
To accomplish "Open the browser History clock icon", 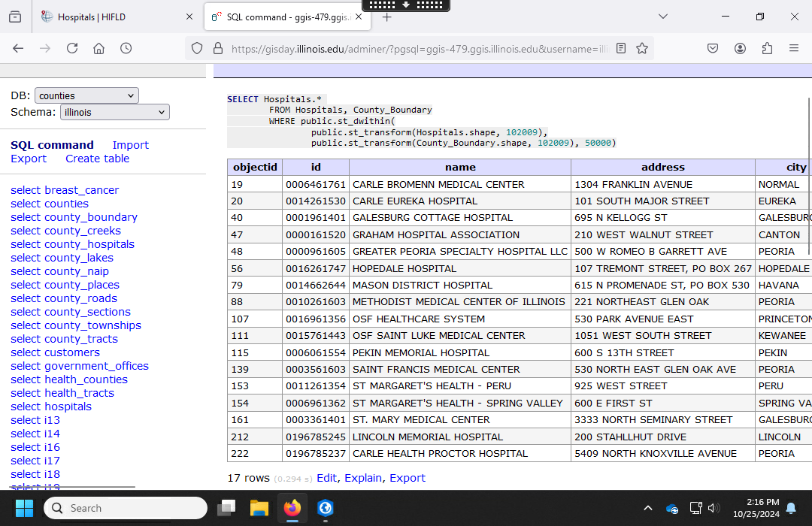I will (x=126, y=48).
